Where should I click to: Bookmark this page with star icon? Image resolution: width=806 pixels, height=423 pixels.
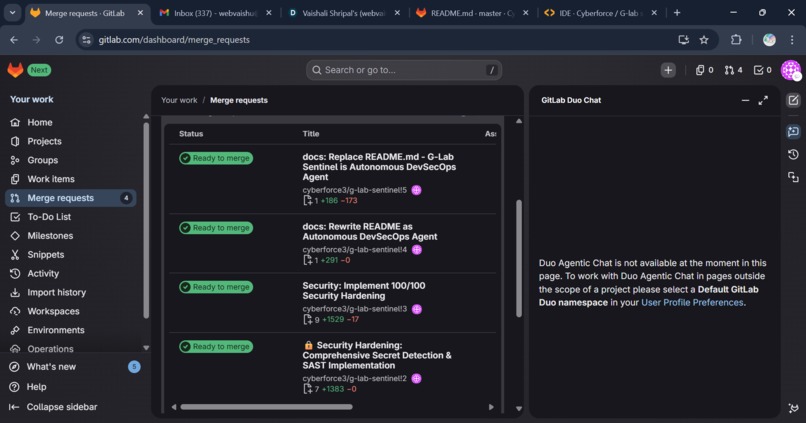pos(704,40)
